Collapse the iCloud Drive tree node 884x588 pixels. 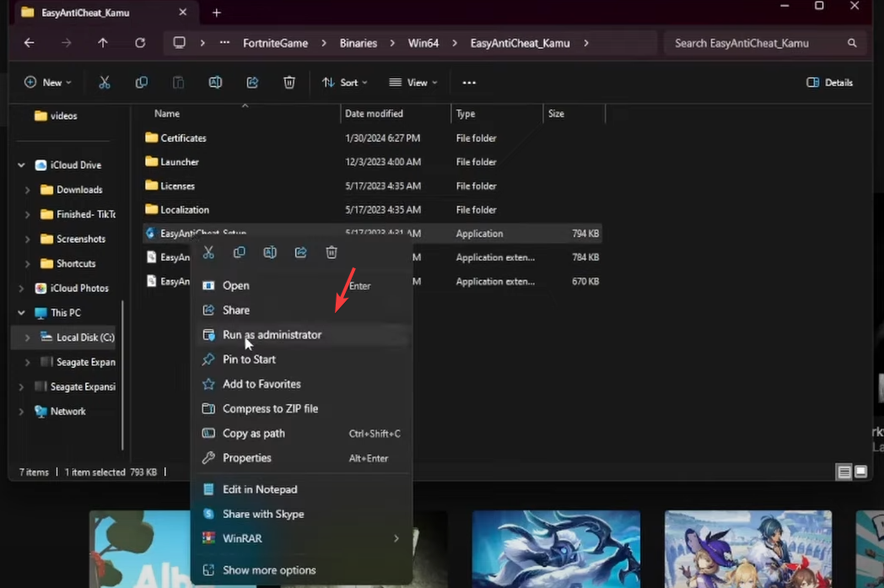[x=21, y=165]
